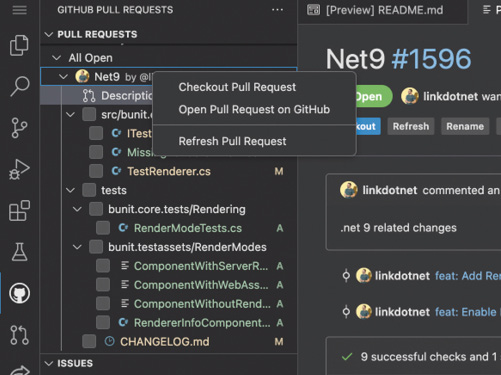Open the Run and Debug view

pyautogui.click(x=19, y=169)
